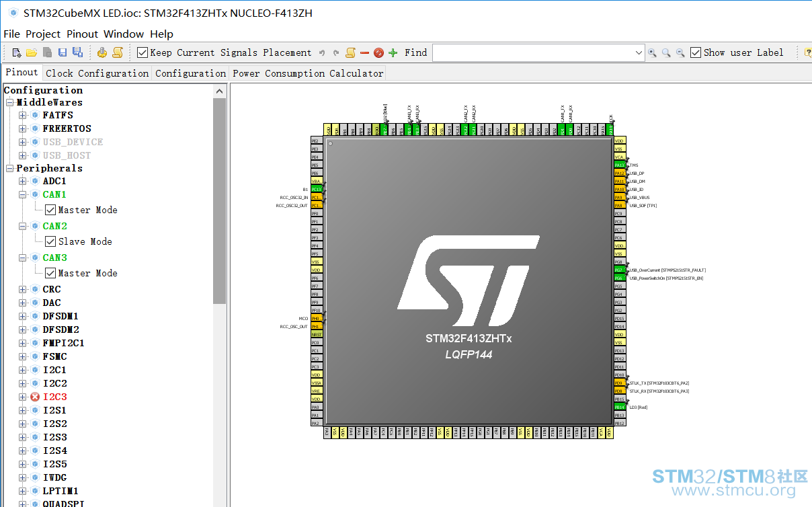The image size is (812, 507).
Task: Select the IWDG label in tree
Action: [54, 477]
